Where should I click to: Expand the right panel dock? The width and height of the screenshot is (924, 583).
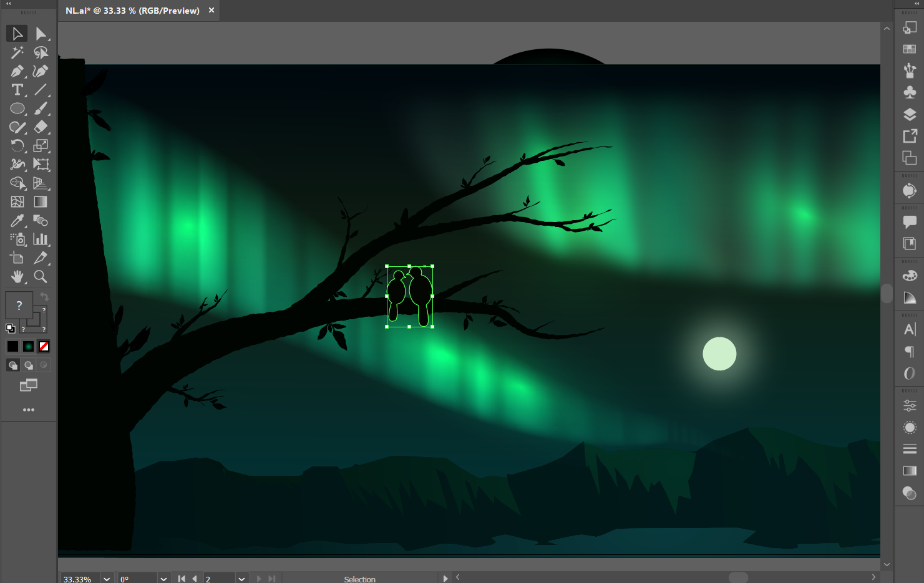pyautogui.click(x=917, y=4)
